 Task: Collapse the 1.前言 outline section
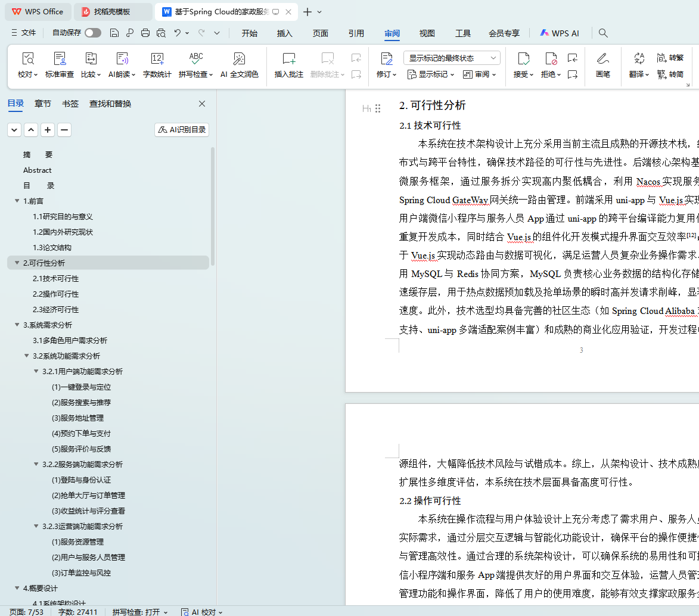17,201
